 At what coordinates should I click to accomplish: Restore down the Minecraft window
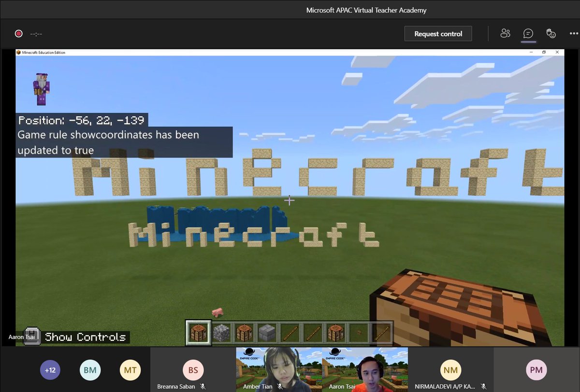[x=544, y=52]
